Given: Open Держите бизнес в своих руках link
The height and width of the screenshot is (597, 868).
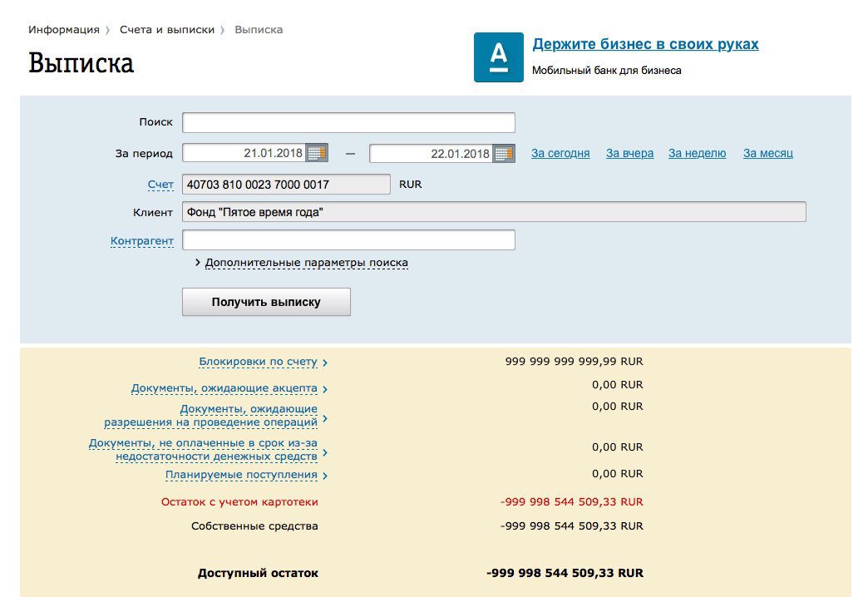Looking at the screenshot, I should click(645, 44).
